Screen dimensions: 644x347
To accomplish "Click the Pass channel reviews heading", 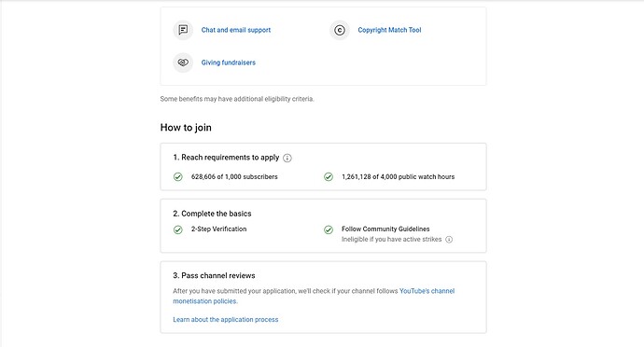I will pos(214,275).
